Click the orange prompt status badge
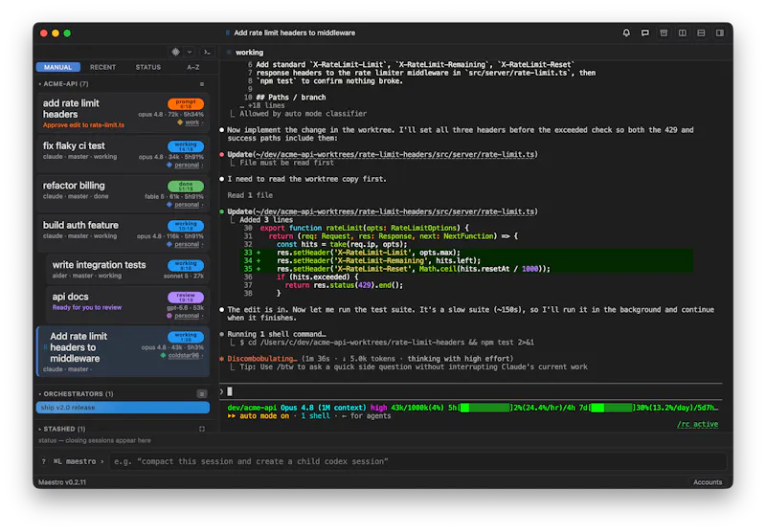766x532 pixels. pos(186,104)
